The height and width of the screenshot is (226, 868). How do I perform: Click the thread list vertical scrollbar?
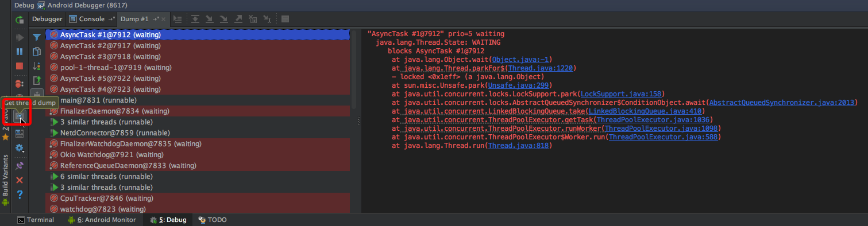click(x=354, y=69)
